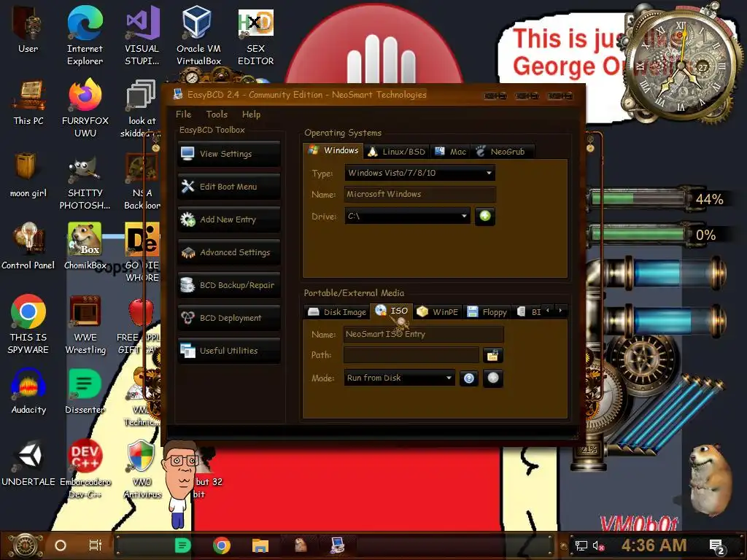Open Chrome from the taskbar
This screenshot has width=747, height=560.
click(222, 545)
